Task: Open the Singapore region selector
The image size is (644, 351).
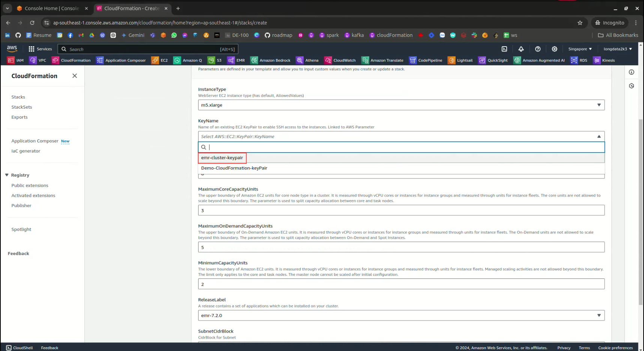Action: click(x=580, y=49)
